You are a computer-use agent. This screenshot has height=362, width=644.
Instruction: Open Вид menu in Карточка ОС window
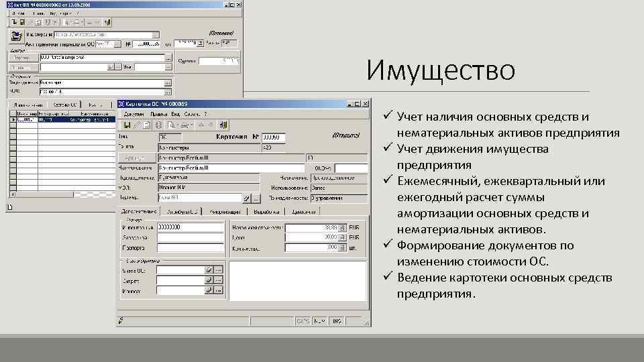[x=175, y=114]
